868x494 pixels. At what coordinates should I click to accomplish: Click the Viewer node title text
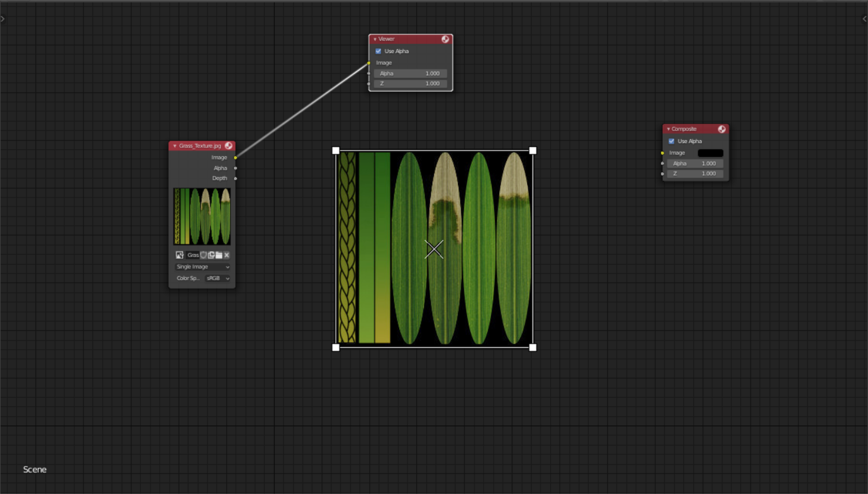coord(386,39)
